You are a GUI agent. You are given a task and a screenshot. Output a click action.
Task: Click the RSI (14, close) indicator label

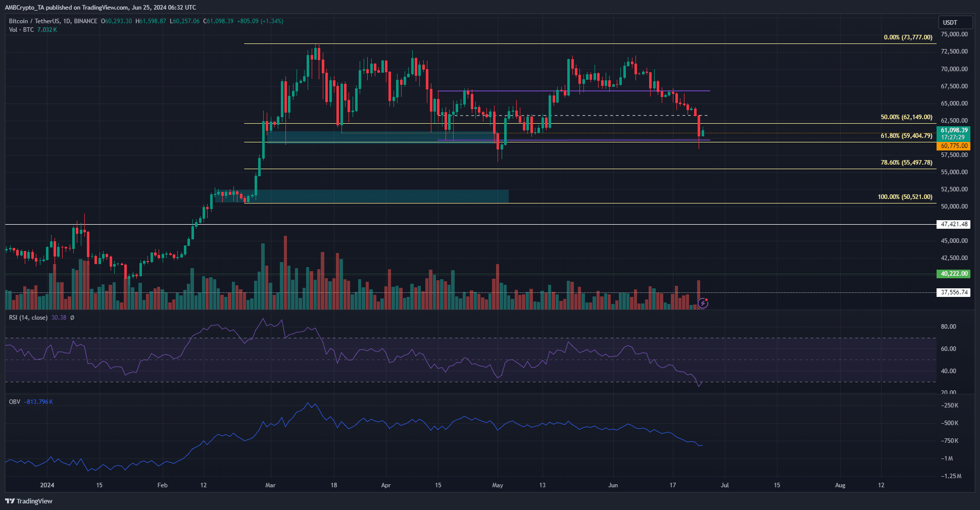(x=28, y=318)
